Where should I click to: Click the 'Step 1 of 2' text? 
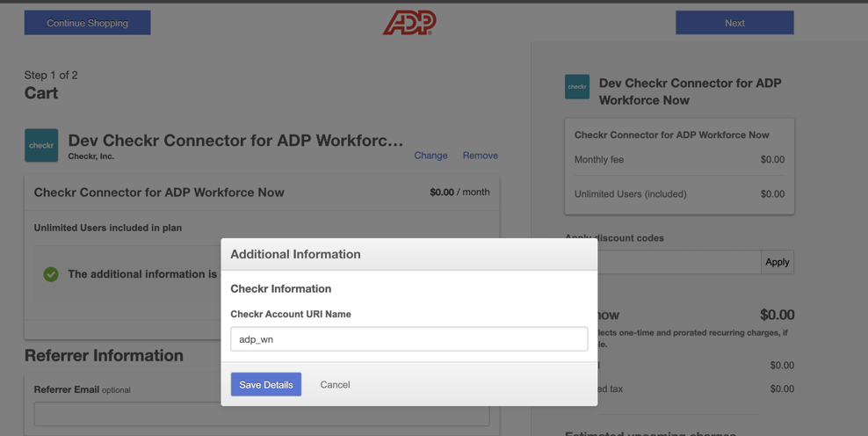click(x=51, y=76)
